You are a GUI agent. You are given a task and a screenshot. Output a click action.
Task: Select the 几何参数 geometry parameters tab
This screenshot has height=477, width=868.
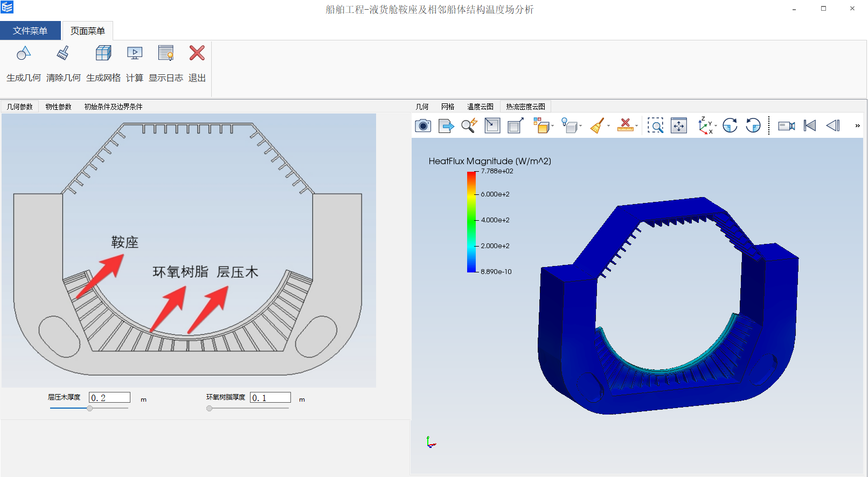(x=20, y=107)
